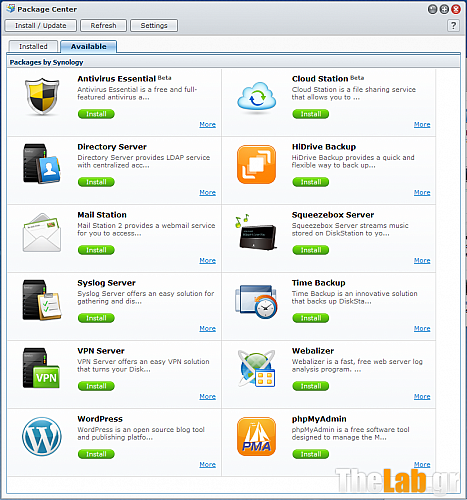This screenshot has width=467, height=500.
Task: Open More link for Webalizer
Action: (x=422, y=396)
